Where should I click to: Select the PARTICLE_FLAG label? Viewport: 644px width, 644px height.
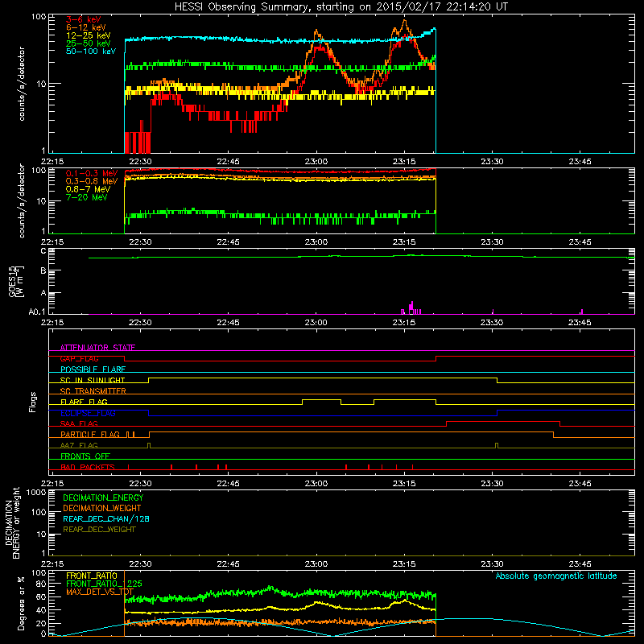90,434
